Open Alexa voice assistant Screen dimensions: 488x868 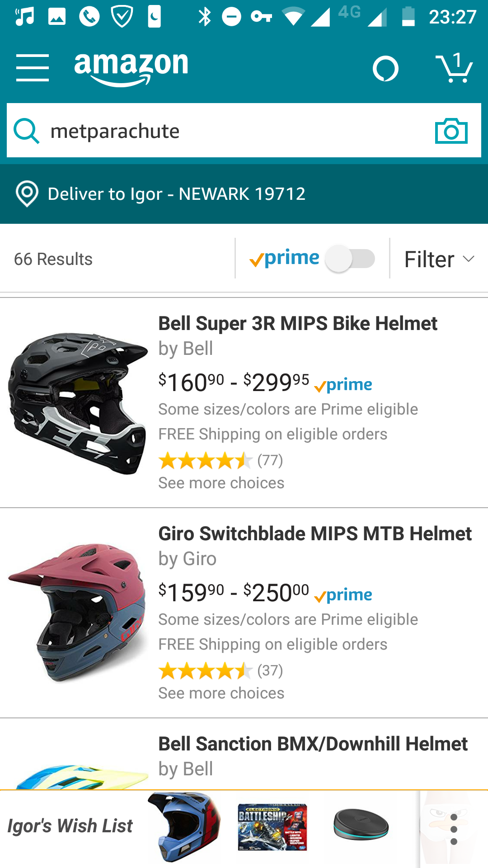point(385,69)
